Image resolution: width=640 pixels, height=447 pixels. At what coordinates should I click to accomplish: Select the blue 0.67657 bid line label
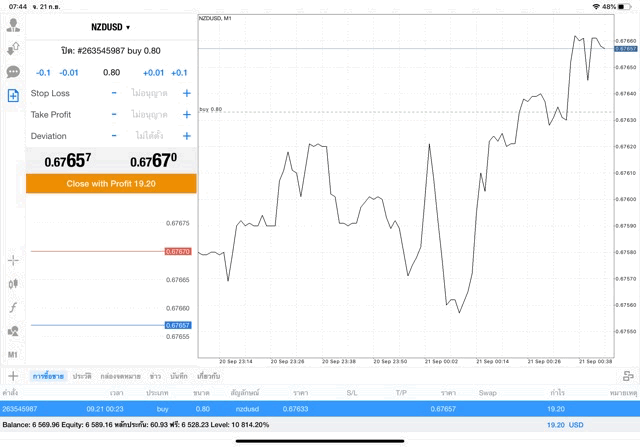point(178,325)
